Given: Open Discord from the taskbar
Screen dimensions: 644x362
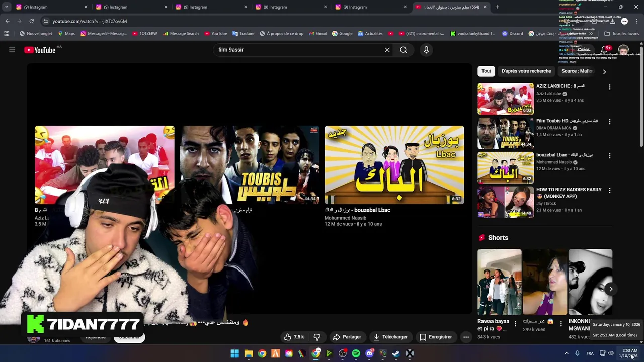Looking at the screenshot, I should click(x=370, y=353).
